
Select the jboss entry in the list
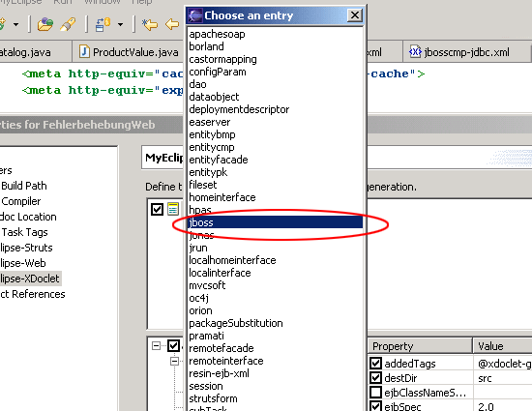click(276, 222)
